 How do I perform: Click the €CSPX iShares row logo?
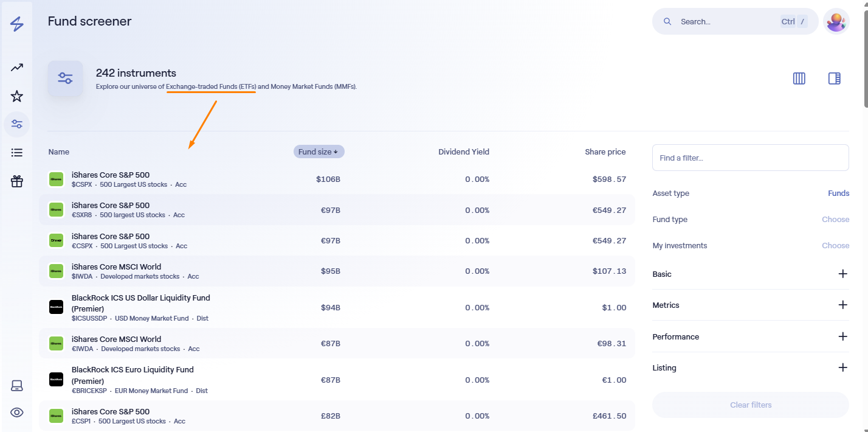click(56, 240)
